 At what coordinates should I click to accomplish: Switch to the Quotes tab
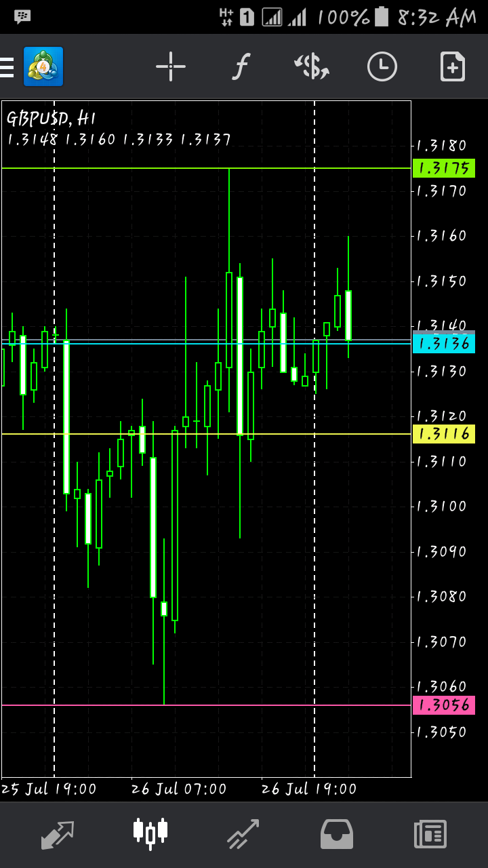tap(57, 834)
